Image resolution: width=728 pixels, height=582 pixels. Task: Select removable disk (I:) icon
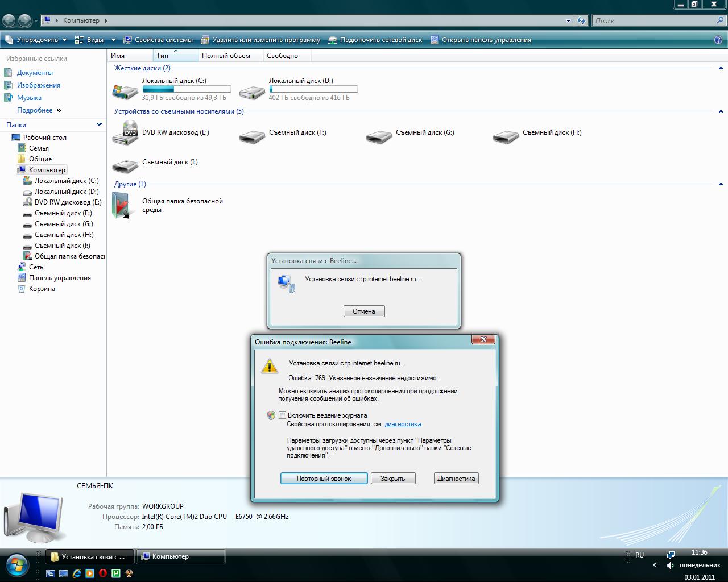point(126,166)
